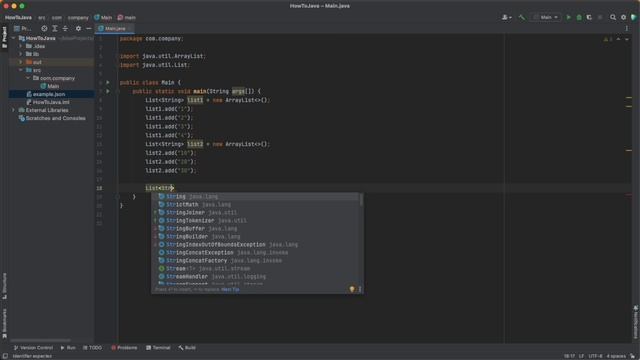Screen dimensions: 640x360
Task: Open the Project view selector dropdown
Action: coord(23,29)
